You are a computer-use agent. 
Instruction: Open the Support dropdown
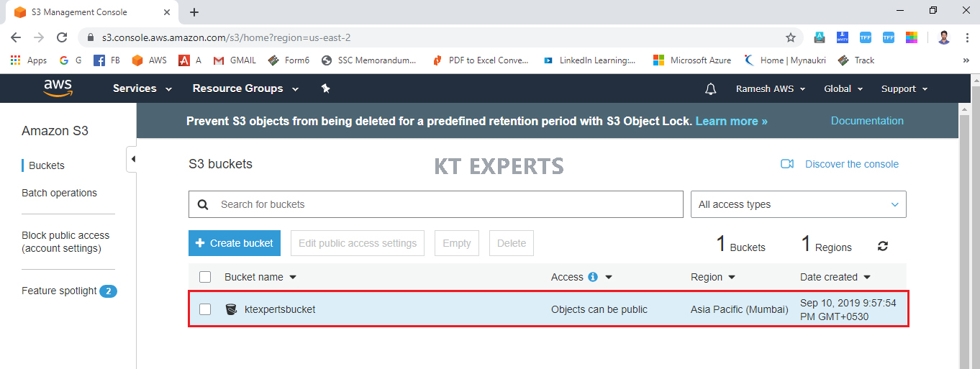pos(904,88)
